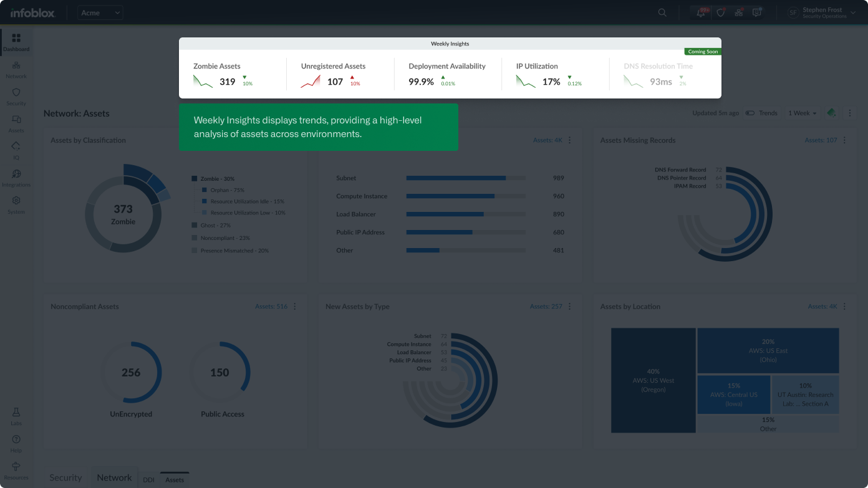The height and width of the screenshot is (488, 868).
Task: Select the DDI sub-tab
Action: point(148,480)
